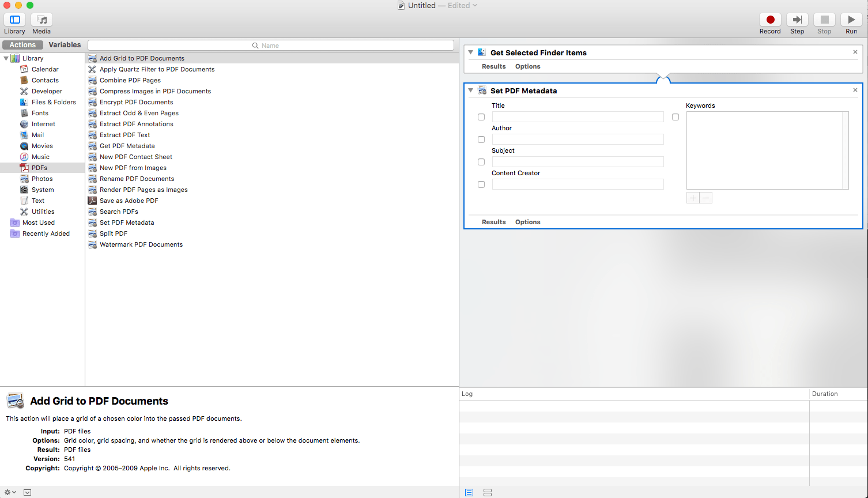Show the variables view icon
The height and width of the screenshot is (498, 868).
(488, 492)
